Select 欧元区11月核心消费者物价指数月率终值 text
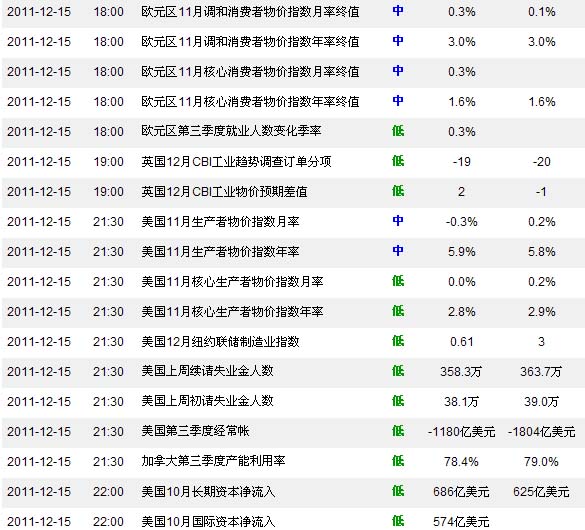This screenshot has width=585, height=530. tap(250, 72)
